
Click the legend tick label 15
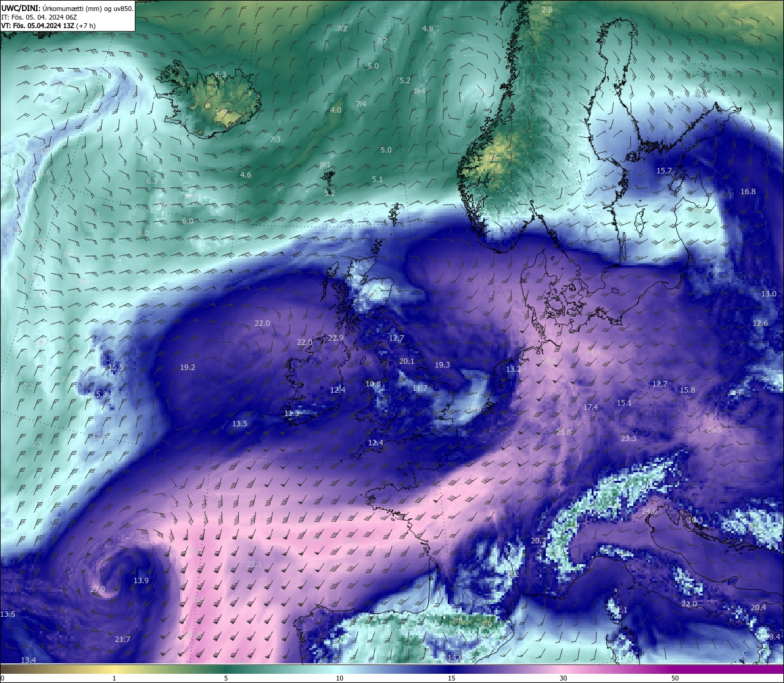451,678
